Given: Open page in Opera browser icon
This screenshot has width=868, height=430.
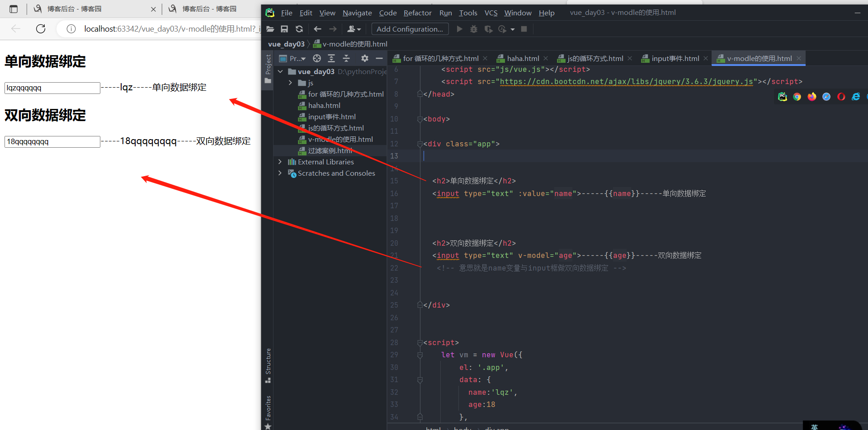Looking at the screenshot, I should pyautogui.click(x=841, y=97).
